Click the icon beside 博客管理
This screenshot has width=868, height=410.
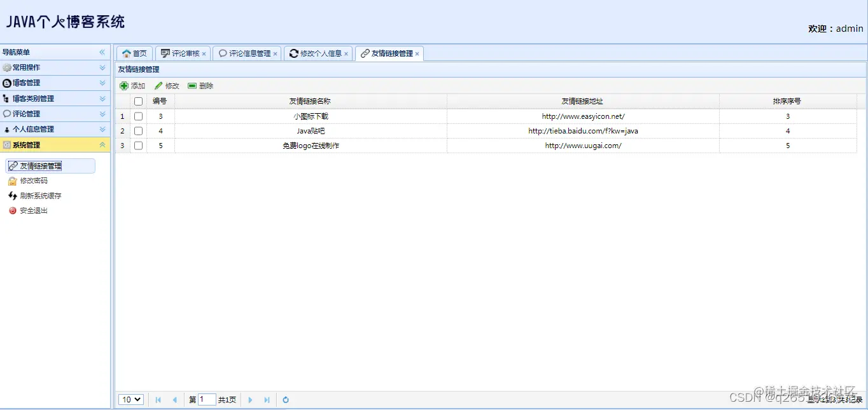[x=7, y=83]
